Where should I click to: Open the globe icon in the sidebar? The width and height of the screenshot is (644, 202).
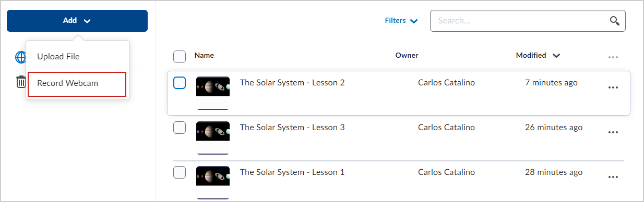click(20, 57)
